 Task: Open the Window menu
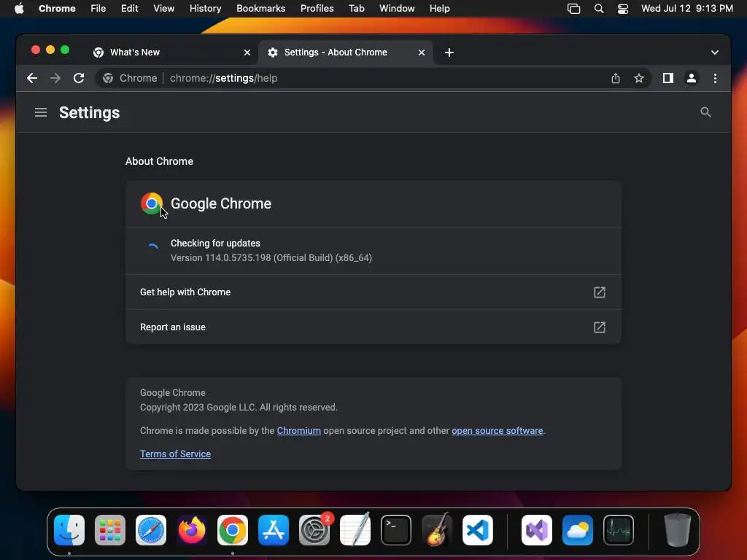click(397, 9)
